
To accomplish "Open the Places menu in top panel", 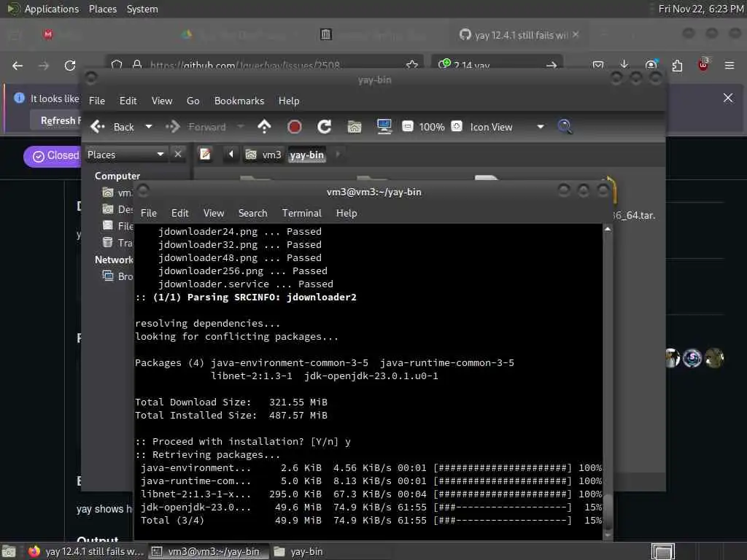I will (x=102, y=9).
